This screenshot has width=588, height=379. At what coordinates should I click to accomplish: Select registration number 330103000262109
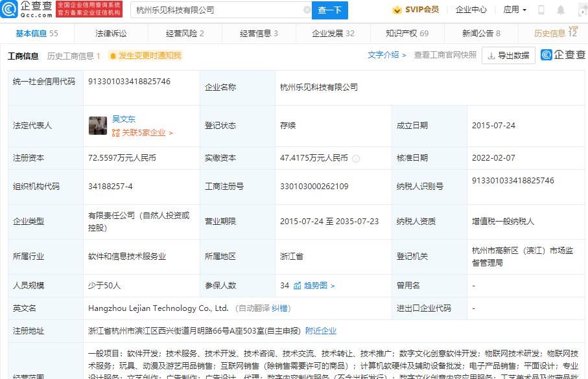click(x=314, y=187)
